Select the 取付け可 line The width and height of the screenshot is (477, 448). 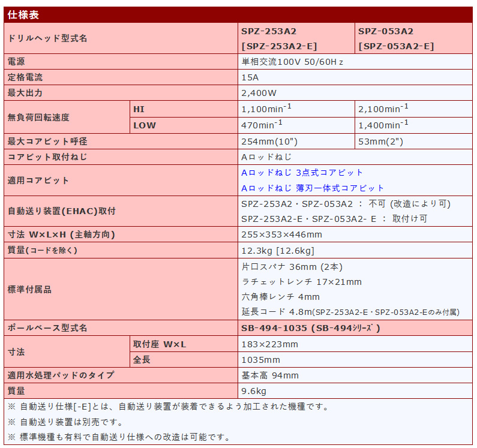(x=334, y=219)
